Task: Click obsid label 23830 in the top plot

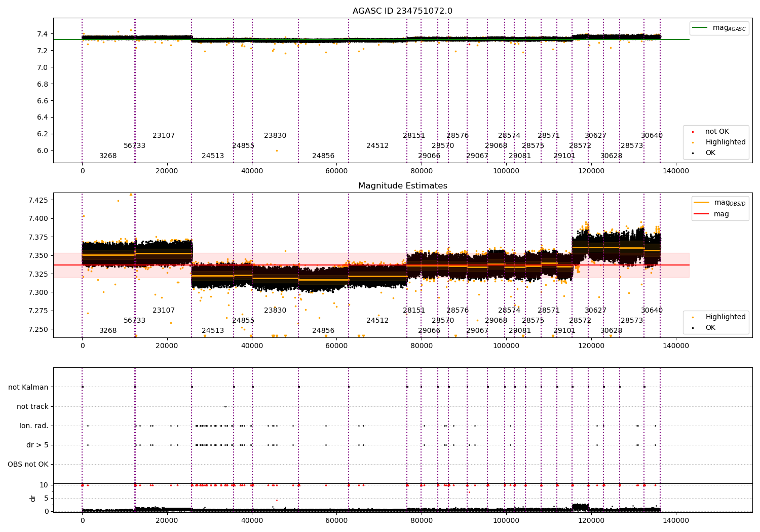Action: pyautogui.click(x=275, y=136)
